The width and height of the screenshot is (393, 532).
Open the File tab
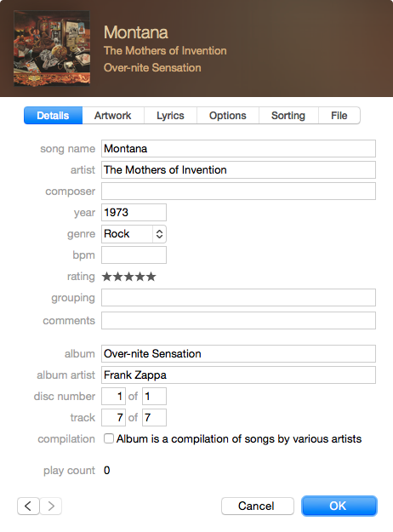339,116
